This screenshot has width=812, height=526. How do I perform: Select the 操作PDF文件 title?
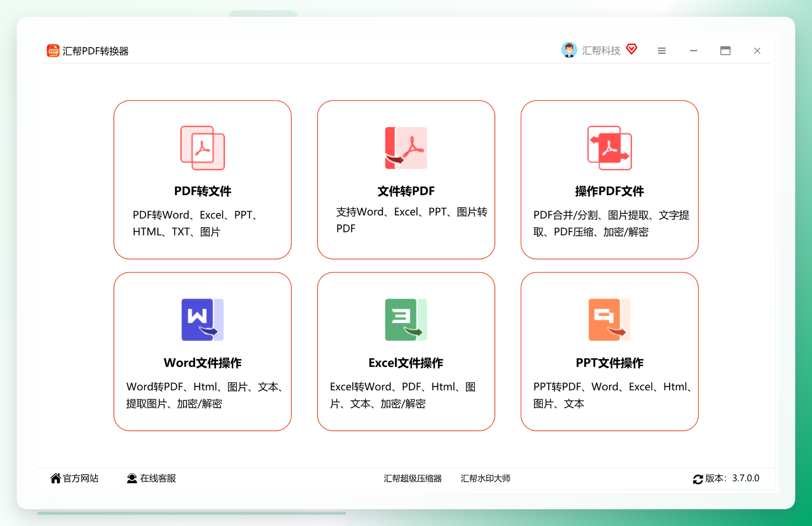point(609,191)
